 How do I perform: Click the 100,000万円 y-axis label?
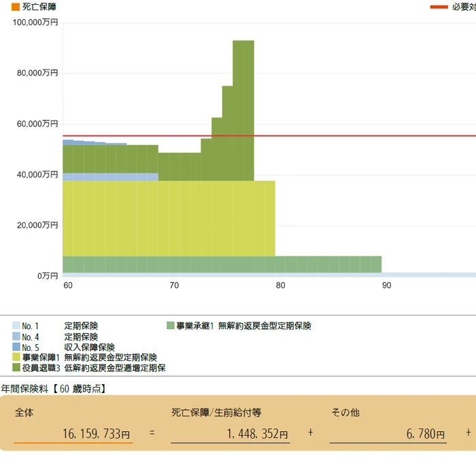36,22
